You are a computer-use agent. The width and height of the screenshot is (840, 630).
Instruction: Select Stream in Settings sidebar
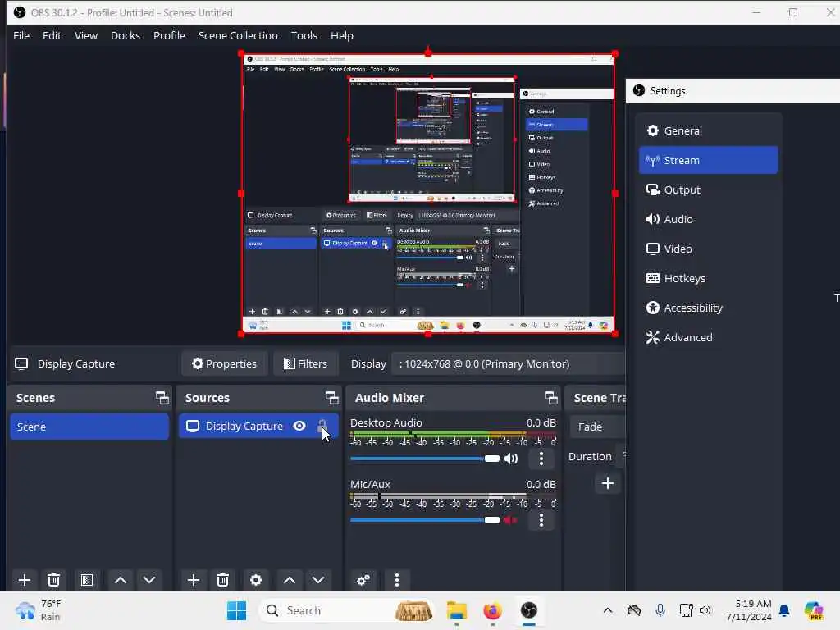pos(708,160)
